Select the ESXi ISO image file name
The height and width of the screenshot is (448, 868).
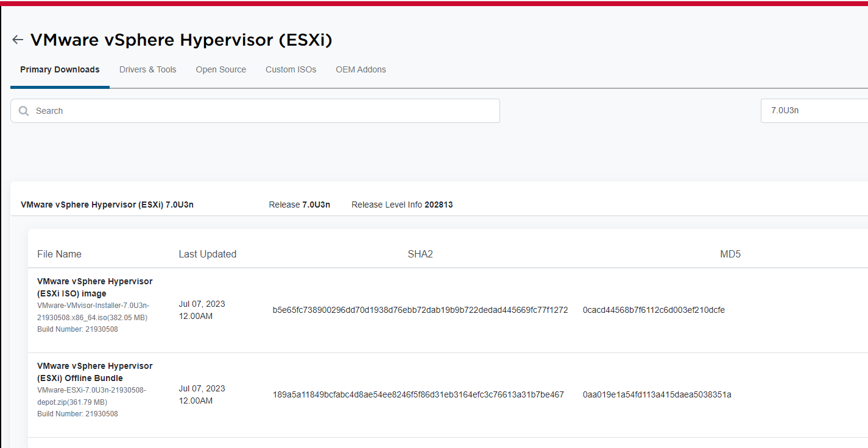[95, 287]
